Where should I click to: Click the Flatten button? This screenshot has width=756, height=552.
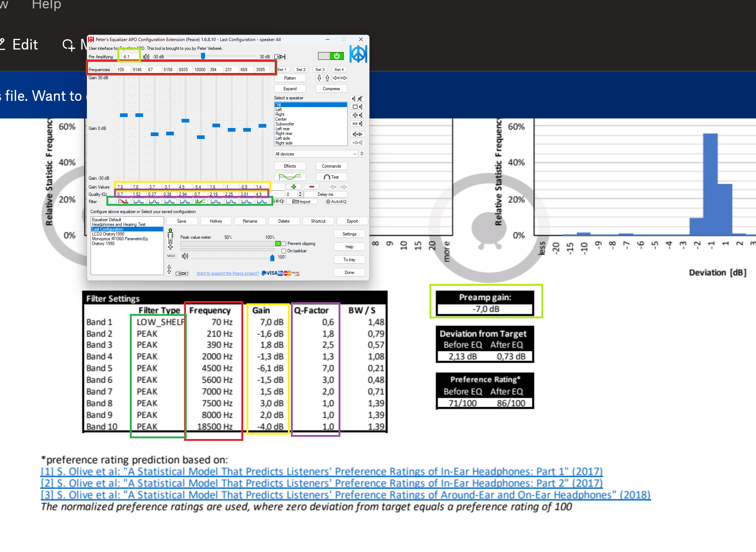(290, 78)
